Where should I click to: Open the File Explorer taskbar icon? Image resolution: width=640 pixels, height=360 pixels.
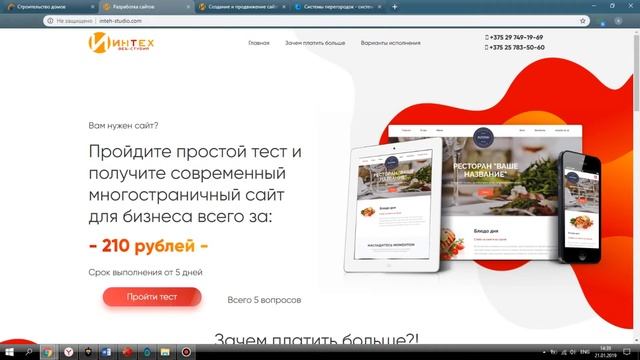pyautogui.click(x=165, y=352)
